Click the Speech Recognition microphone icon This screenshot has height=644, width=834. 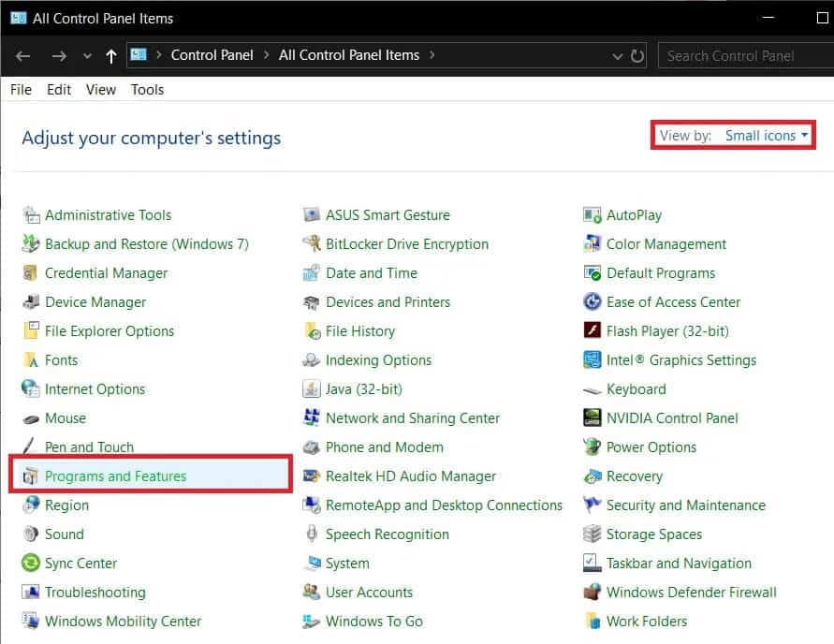(x=311, y=534)
